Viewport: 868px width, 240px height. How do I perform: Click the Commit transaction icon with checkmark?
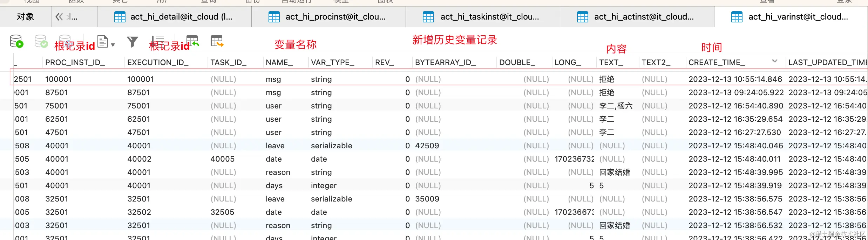click(41, 41)
